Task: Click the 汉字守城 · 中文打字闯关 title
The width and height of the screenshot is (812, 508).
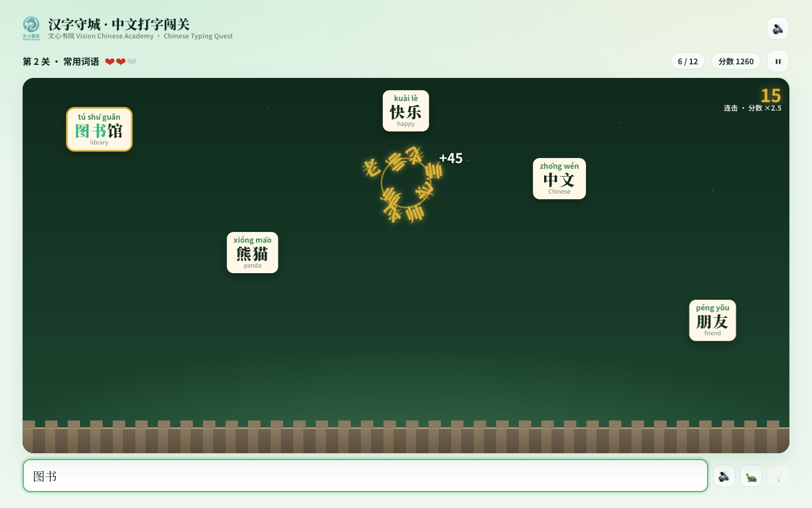Action: coord(119,24)
